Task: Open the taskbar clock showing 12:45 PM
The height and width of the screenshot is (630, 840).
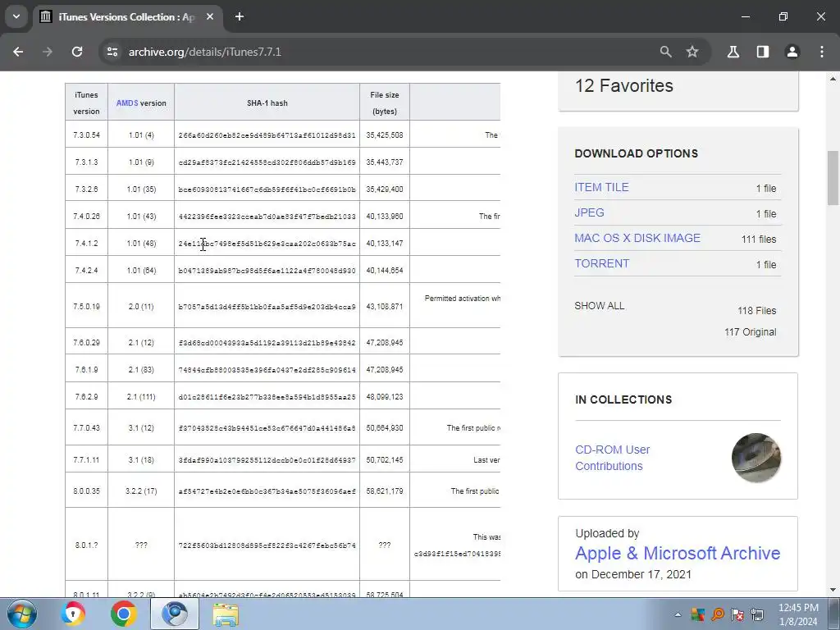Action: coord(798,614)
